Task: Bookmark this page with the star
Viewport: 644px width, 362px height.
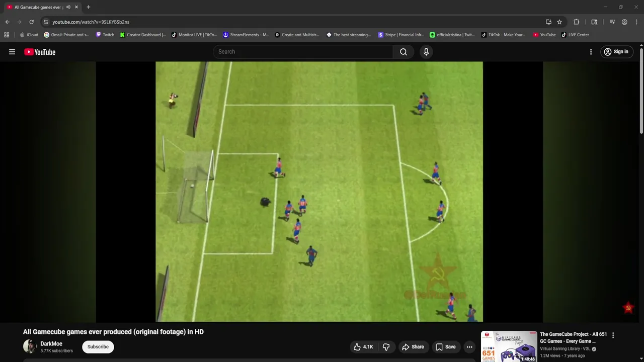Action: (x=559, y=22)
